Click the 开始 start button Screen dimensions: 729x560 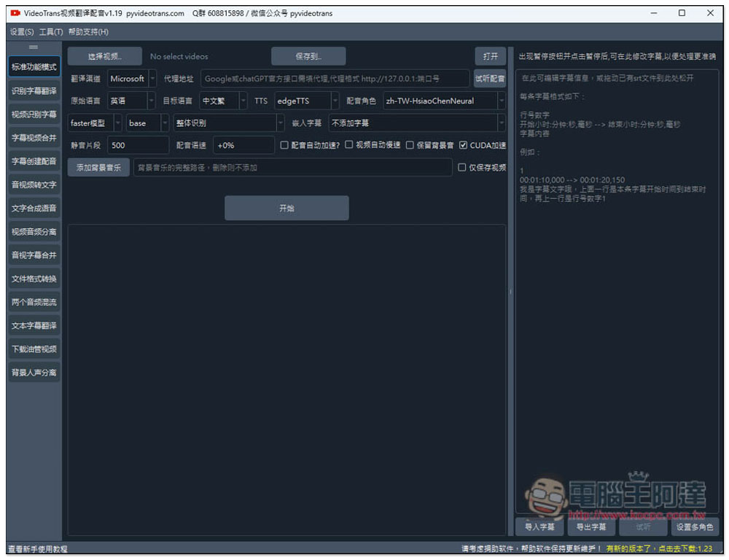pos(286,208)
